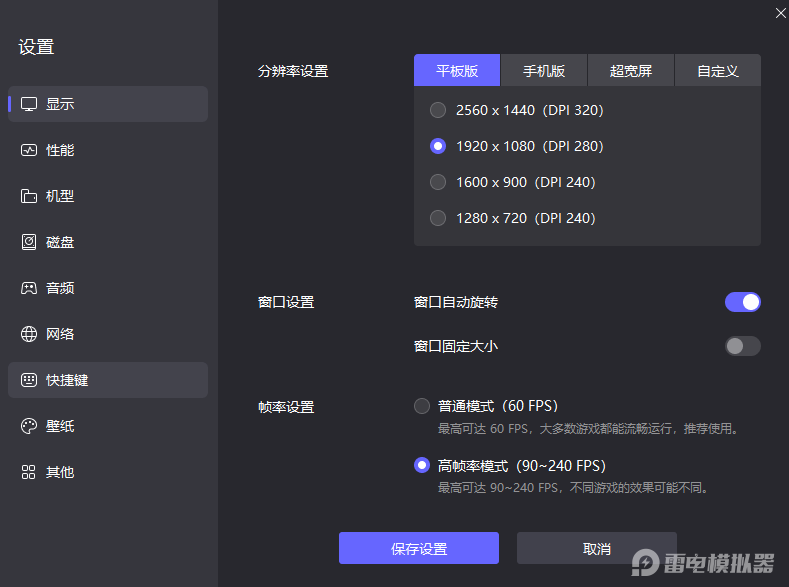This screenshot has width=789, height=587.
Task: Click the 保存设置 button
Action: (419, 548)
